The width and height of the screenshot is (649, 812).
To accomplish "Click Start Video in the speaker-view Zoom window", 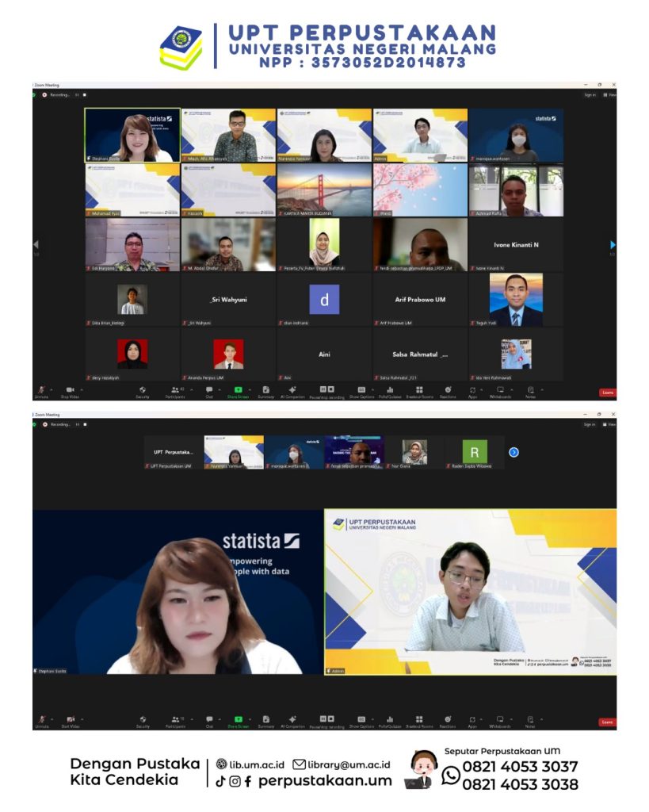I will [71, 722].
